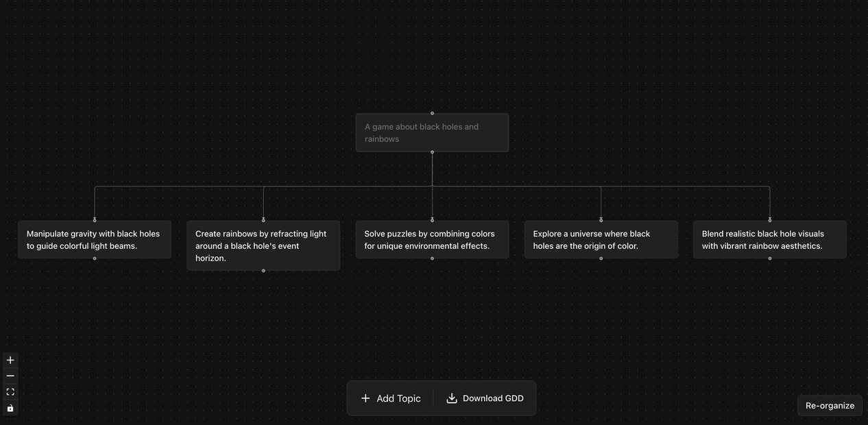Click the padlock icon in the left toolbar

[10, 407]
